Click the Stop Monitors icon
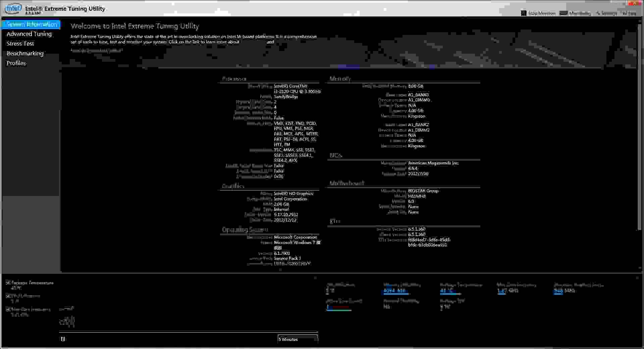Image resolution: width=644 pixels, height=349 pixels. coord(524,13)
